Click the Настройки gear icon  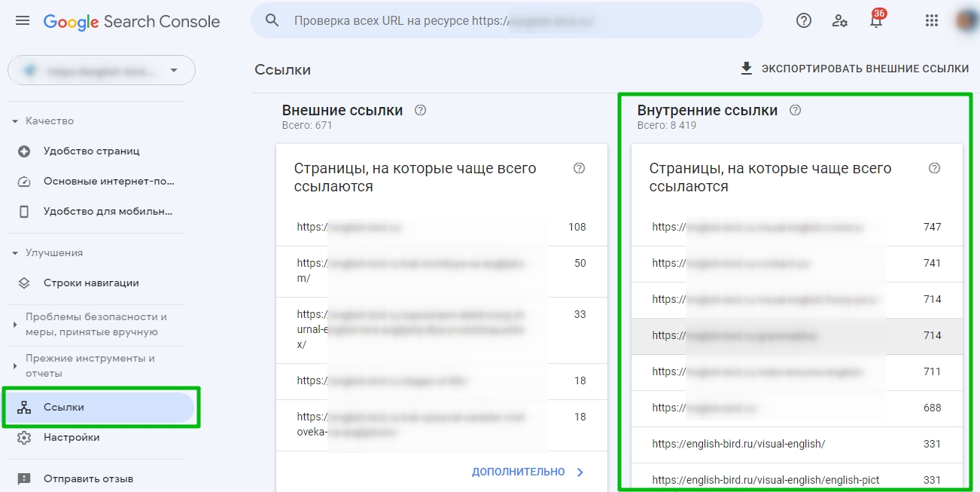tap(24, 438)
